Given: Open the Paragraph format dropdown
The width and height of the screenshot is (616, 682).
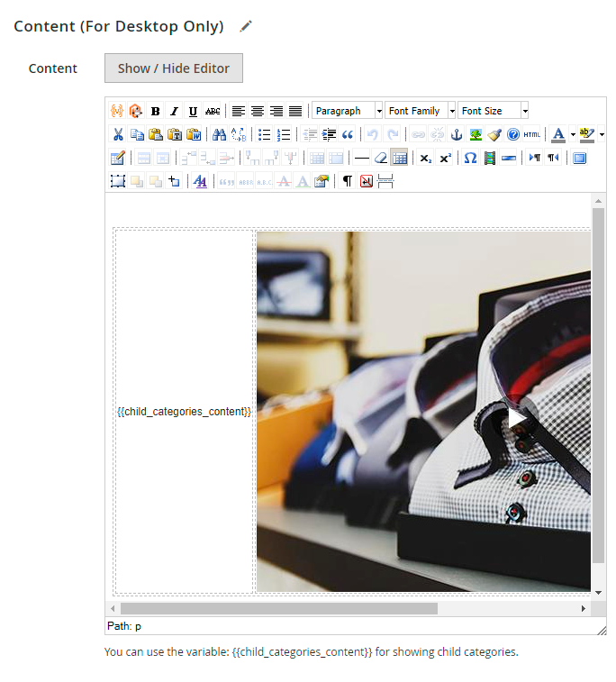Looking at the screenshot, I should [x=348, y=111].
